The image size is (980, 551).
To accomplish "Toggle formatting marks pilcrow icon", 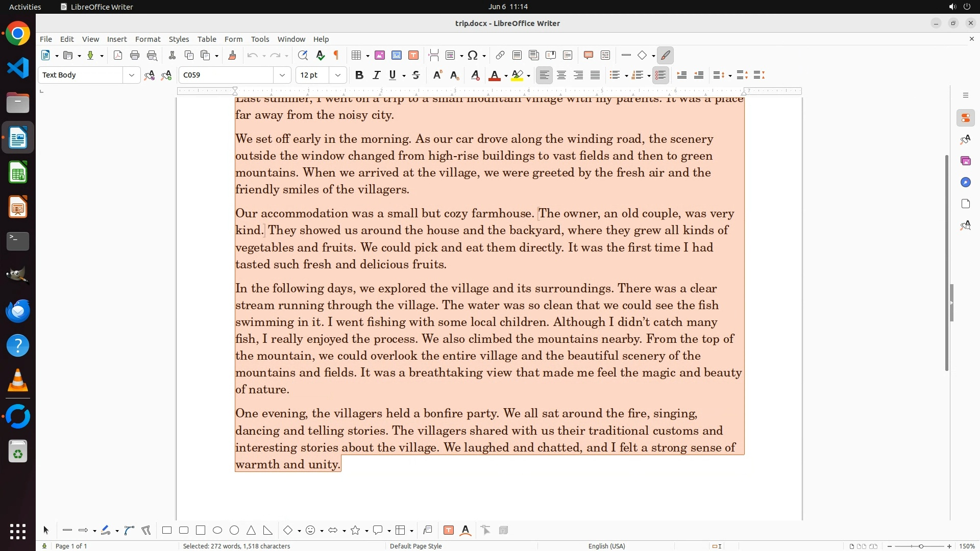I will click(336, 56).
